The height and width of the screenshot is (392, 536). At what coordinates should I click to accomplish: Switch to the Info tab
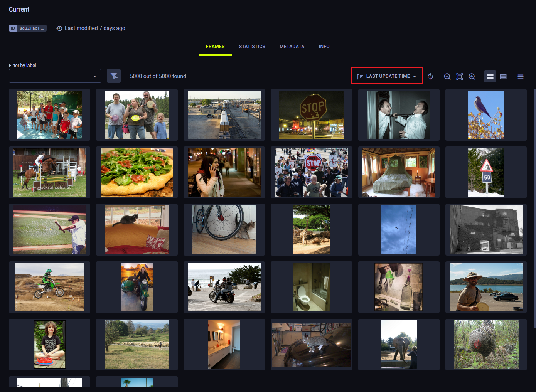pos(324,47)
